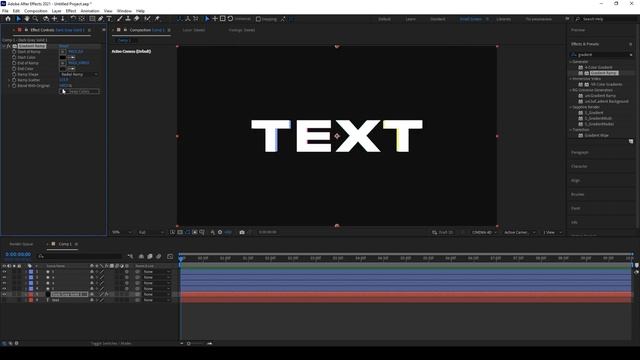Take a snapshot with the camera icon
The height and width of the screenshot is (360, 640).
242,232
